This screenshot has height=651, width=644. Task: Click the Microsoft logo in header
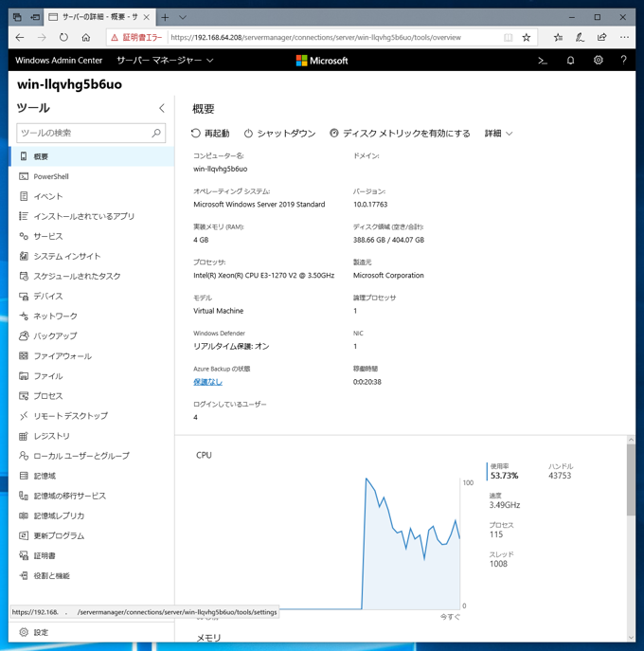coord(322,61)
